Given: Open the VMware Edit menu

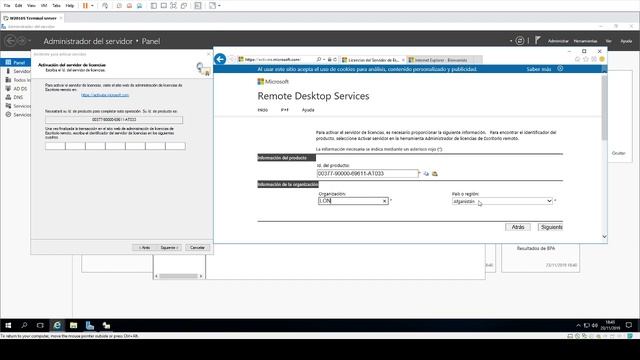Looking at the screenshot, I should 19,6.
